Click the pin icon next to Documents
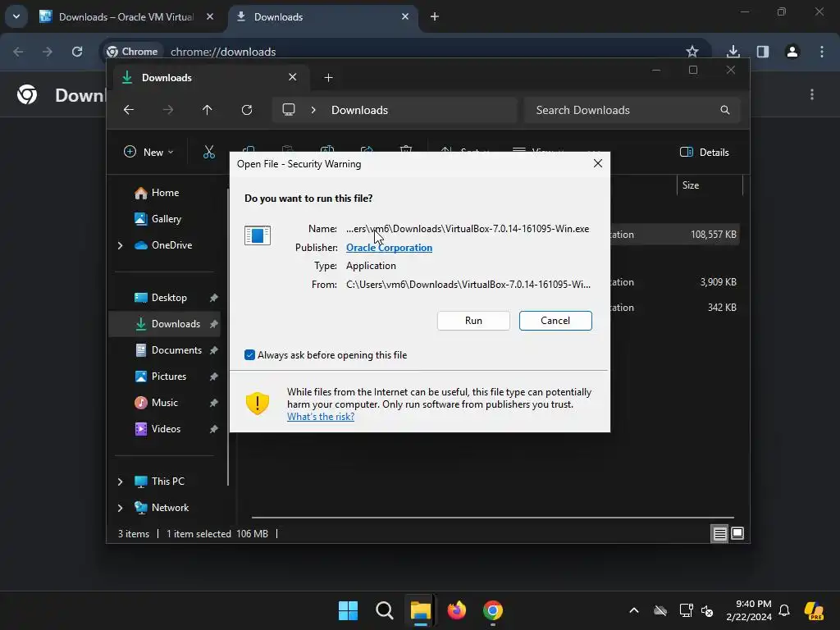The width and height of the screenshot is (840, 630). (x=214, y=349)
